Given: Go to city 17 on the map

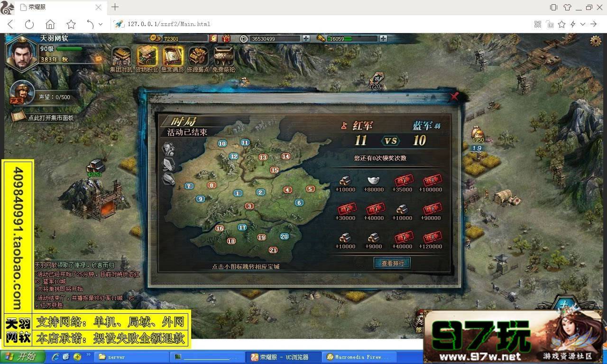Looking at the screenshot, I should click(x=242, y=227).
